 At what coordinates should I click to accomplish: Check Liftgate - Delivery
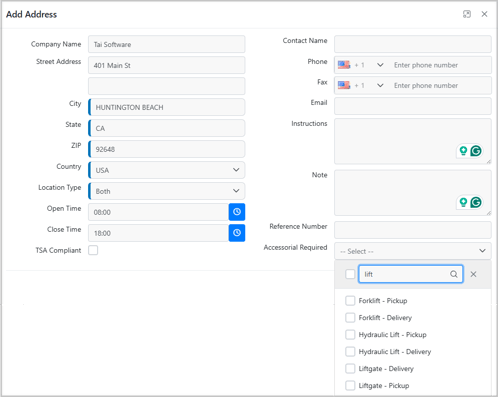pos(350,369)
